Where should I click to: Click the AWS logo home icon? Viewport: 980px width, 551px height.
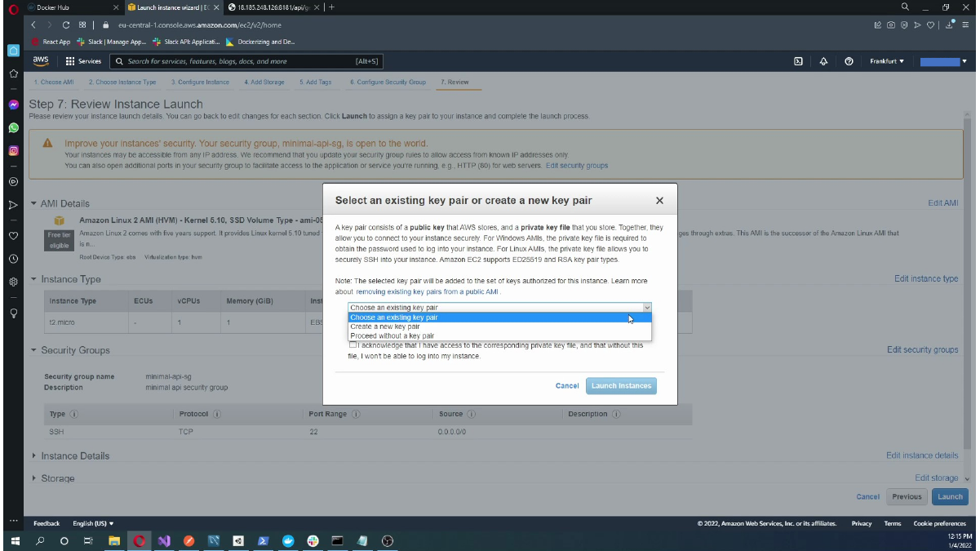(40, 61)
